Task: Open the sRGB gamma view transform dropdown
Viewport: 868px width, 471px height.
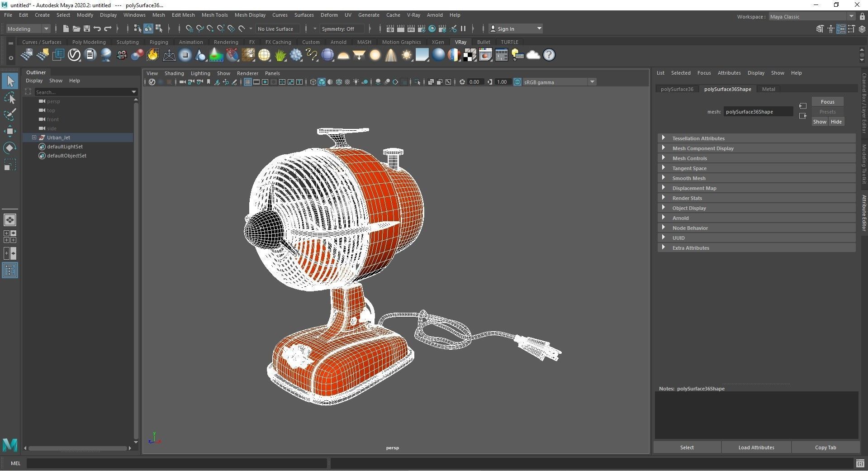Action: pos(560,82)
